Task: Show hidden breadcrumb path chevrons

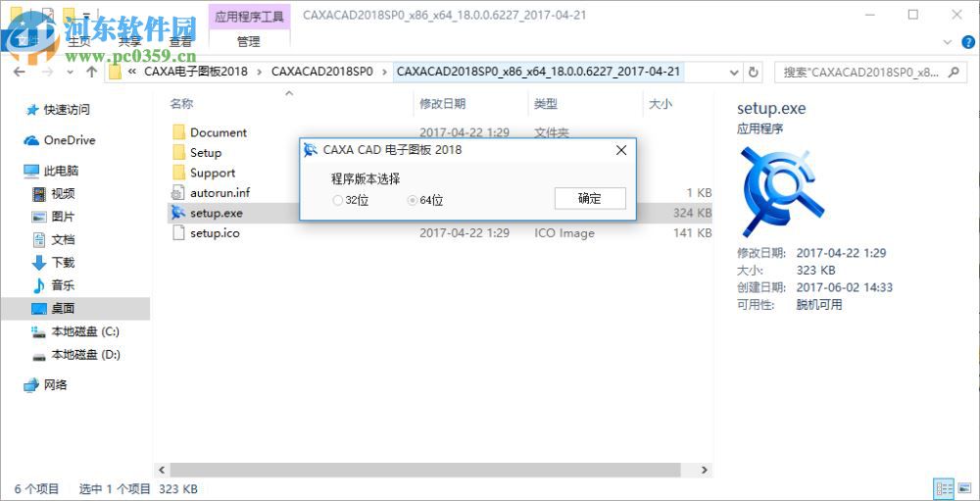Action: pyautogui.click(x=132, y=72)
